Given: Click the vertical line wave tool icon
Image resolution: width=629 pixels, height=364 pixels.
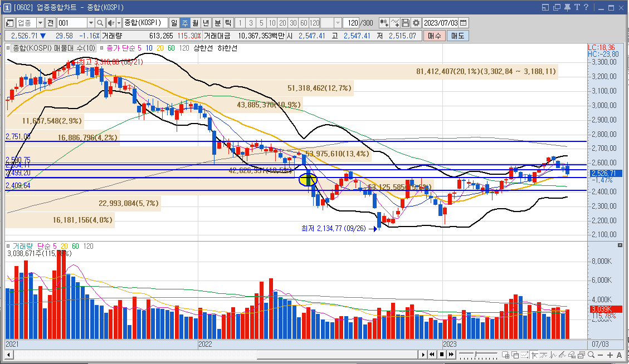Looking at the screenshot, I should (x=553, y=355).
